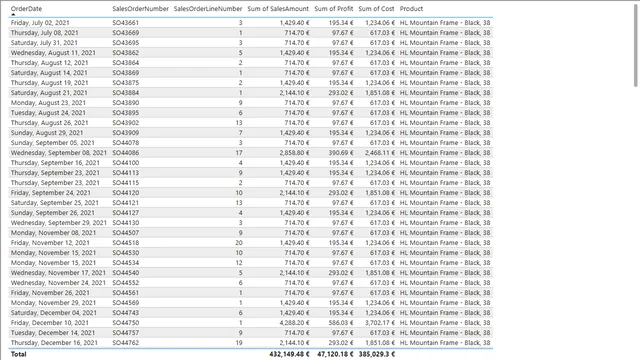The image size is (640, 360).
Task: Select order number SO44561
Action: 126,293
